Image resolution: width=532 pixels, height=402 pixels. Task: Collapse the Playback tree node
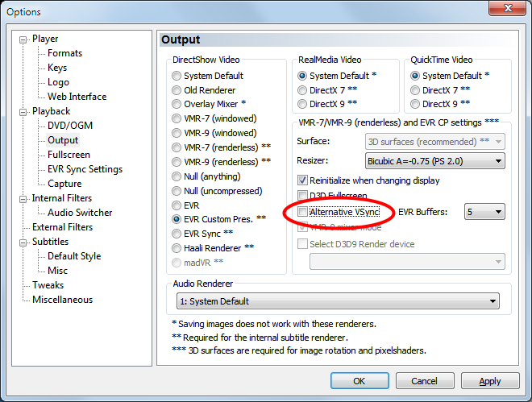23,112
